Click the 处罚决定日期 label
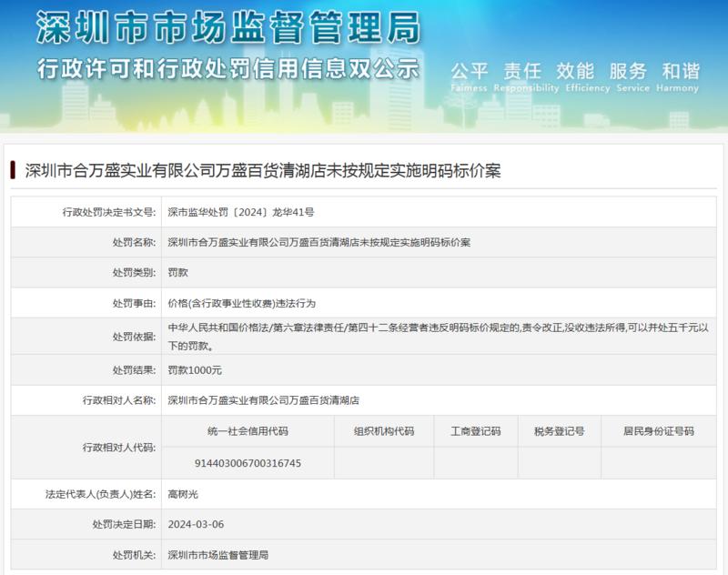Screen dimensions: 728x575 (124, 524)
